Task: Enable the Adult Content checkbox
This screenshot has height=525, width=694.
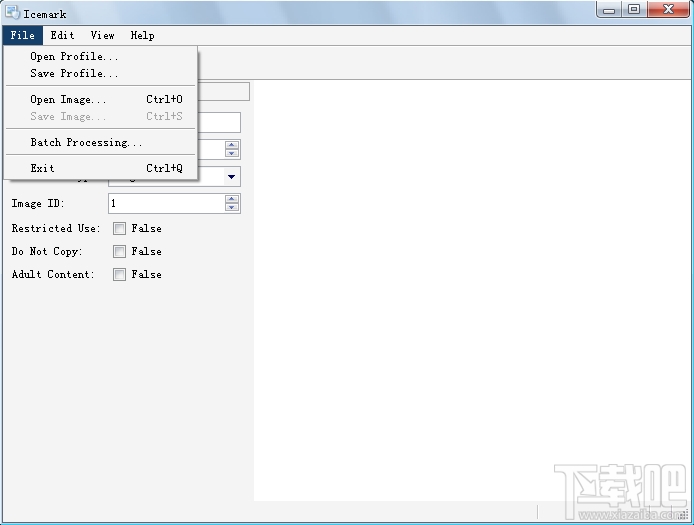Action: click(119, 274)
